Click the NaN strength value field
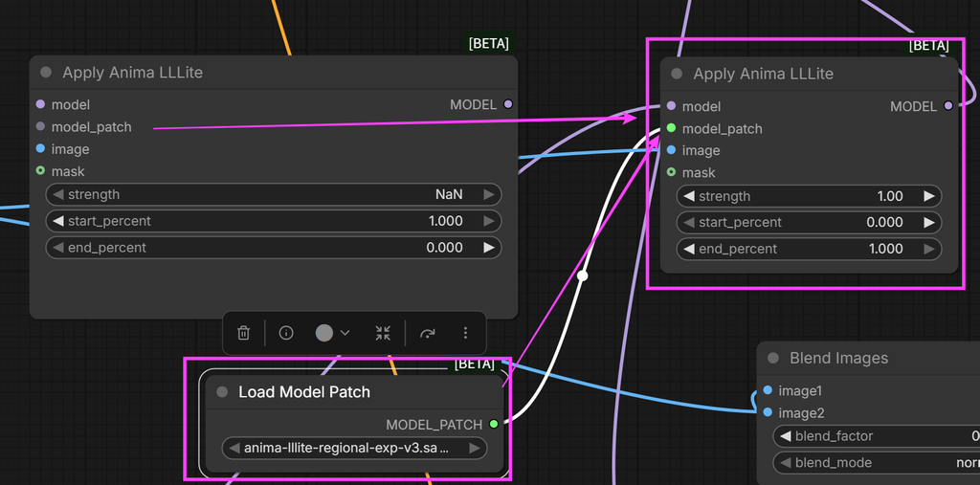Image resolution: width=980 pixels, height=485 pixels. click(449, 194)
